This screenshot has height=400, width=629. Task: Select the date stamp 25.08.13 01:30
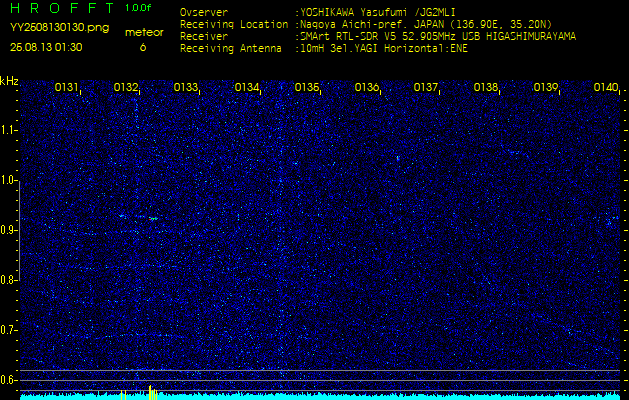[x=46, y=47]
